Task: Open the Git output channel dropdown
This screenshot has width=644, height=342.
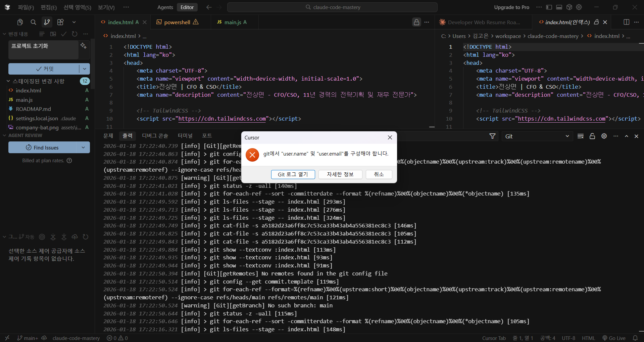Action: pyautogui.click(x=537, y=136)
